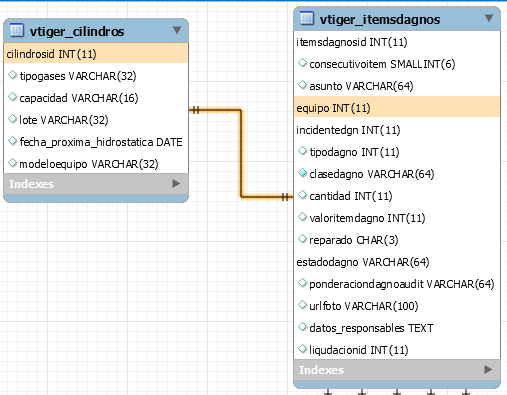The height and width of the screenshot is (395, 507).
Task: Click the diamond icon beside consecutivoitem
Action: coord(302,63)
